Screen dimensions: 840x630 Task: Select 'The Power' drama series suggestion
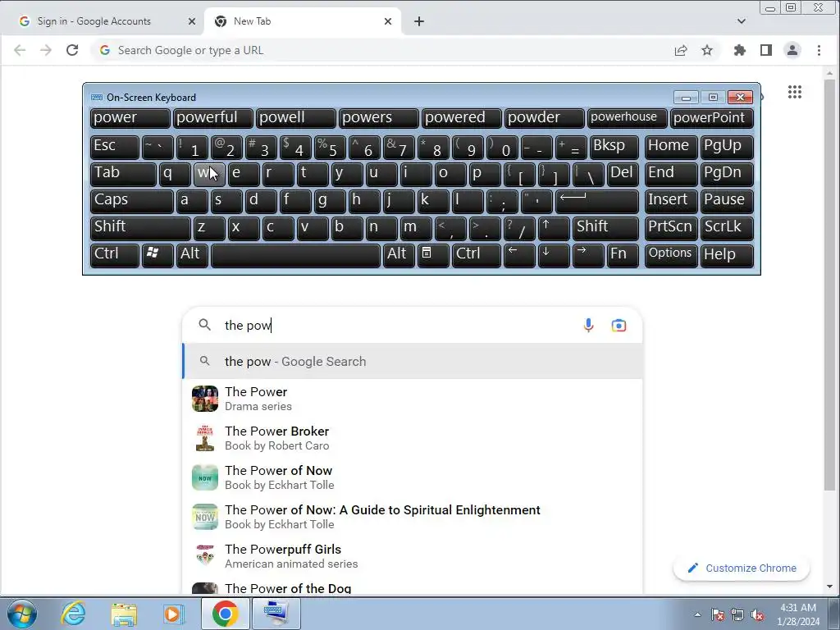click(412, 399)
